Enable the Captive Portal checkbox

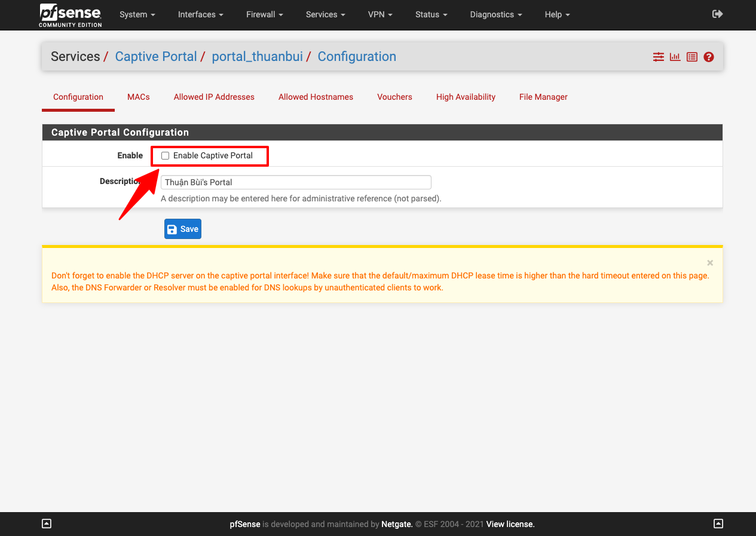[166, 156]
